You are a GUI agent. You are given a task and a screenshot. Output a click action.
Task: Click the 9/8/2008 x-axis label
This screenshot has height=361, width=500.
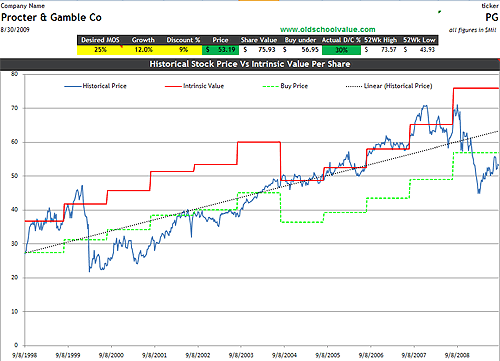457,355
